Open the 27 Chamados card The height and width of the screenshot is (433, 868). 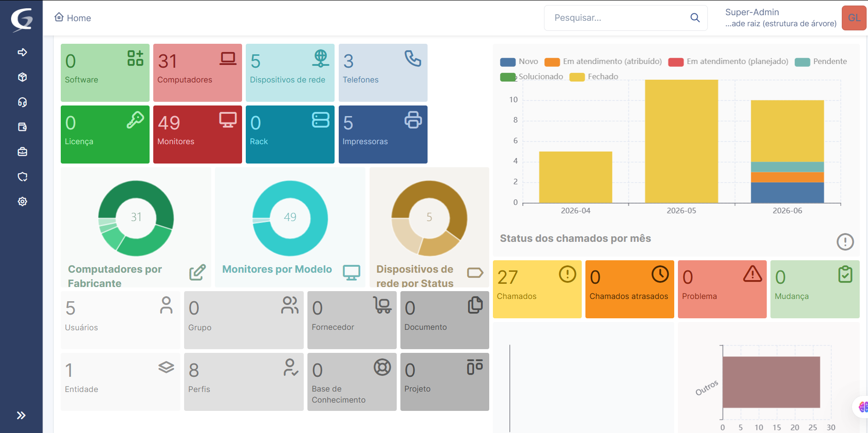coord(537,289)
